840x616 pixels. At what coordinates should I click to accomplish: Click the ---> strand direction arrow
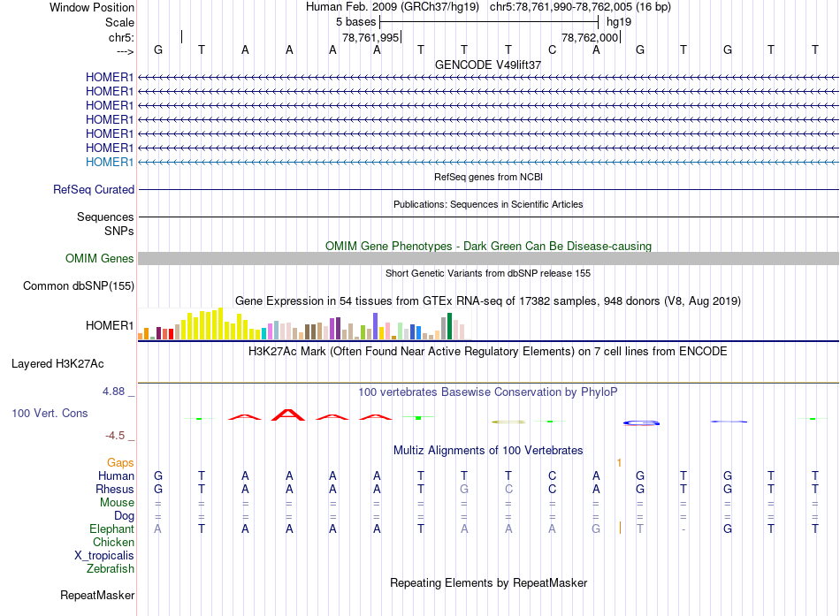(125, 51)
